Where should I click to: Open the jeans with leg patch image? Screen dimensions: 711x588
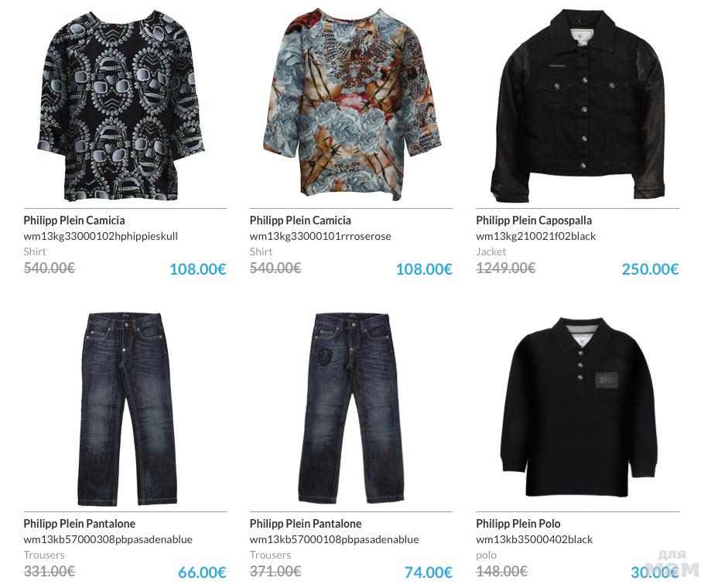[352, 409]
